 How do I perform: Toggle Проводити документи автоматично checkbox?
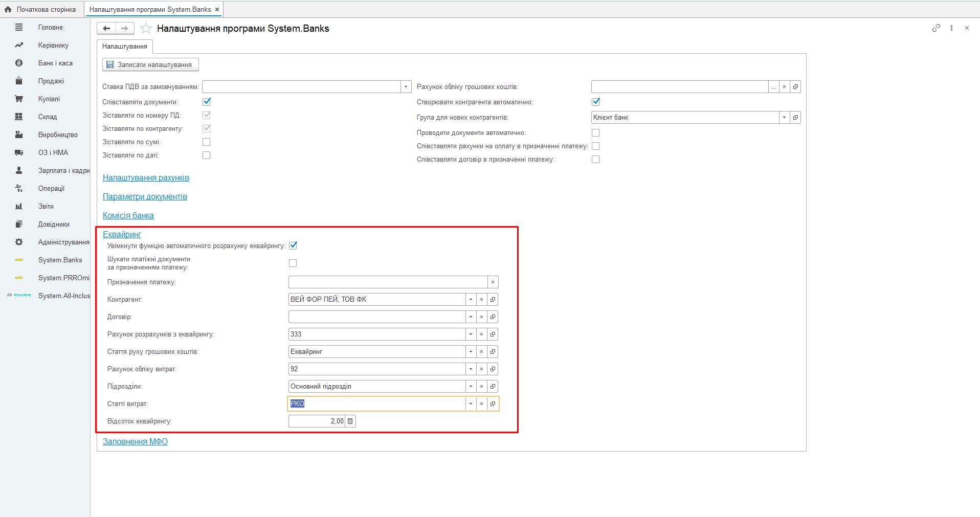tap(595, 133)
